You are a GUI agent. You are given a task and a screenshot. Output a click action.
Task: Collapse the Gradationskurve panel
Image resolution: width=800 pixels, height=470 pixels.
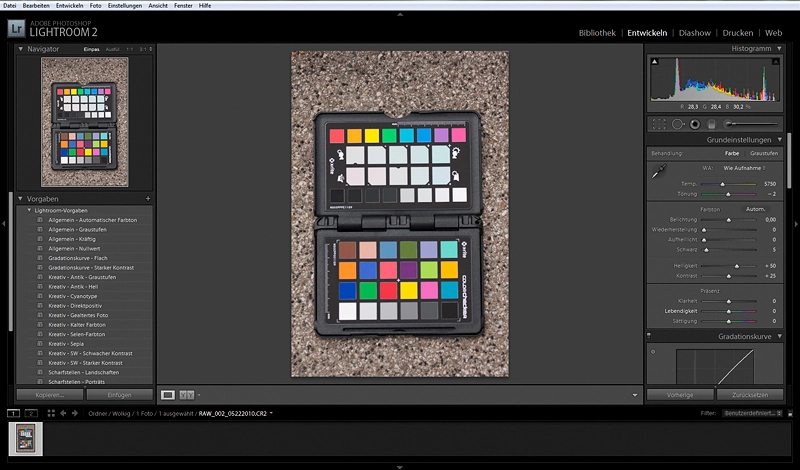coord(779,336)
